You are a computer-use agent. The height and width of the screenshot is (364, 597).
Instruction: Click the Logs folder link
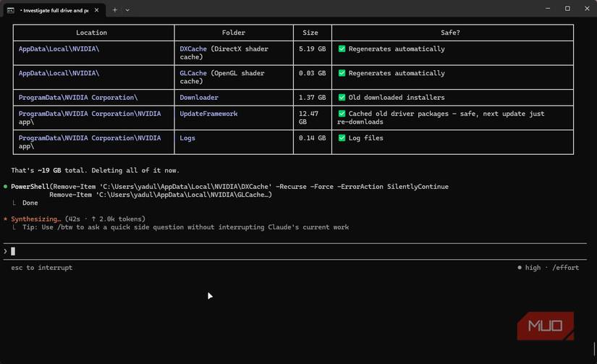point(187,137)
